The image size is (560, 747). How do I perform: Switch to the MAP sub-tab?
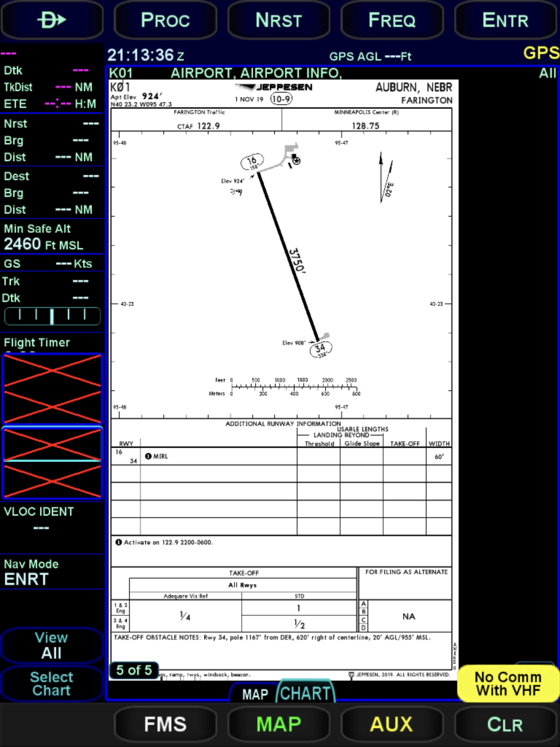point(254,694)
